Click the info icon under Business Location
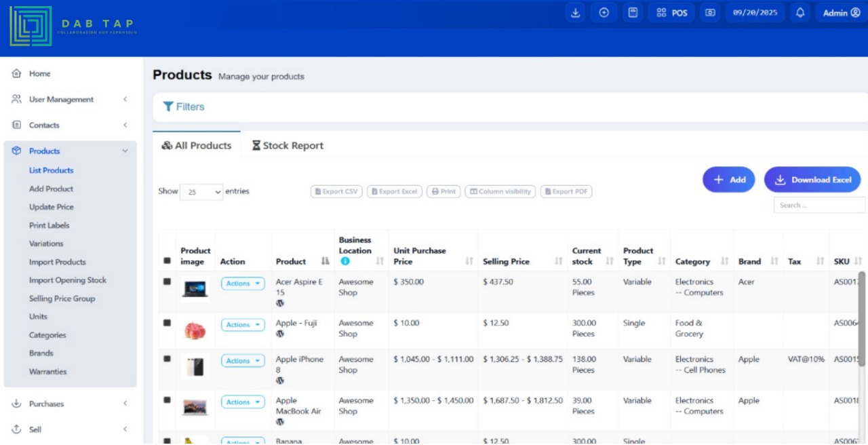The image size is (868, 445). click(344, 261)
